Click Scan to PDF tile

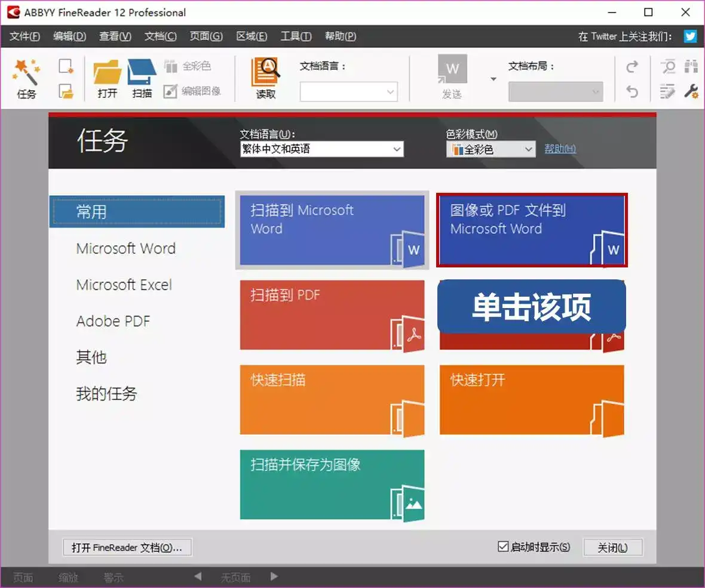click(x=332, y=315)
